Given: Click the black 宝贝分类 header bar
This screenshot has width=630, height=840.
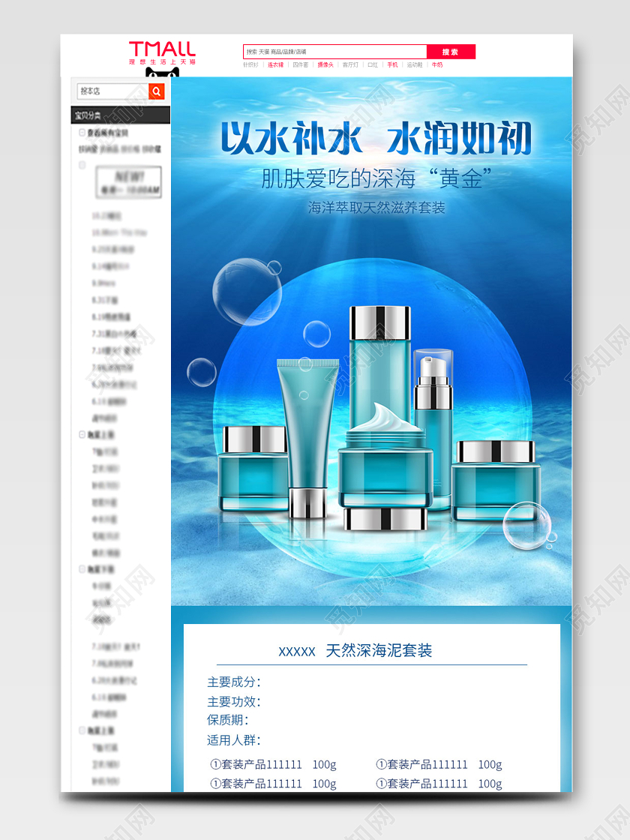Looking at the screenshot, I should (x=124, y=116).
